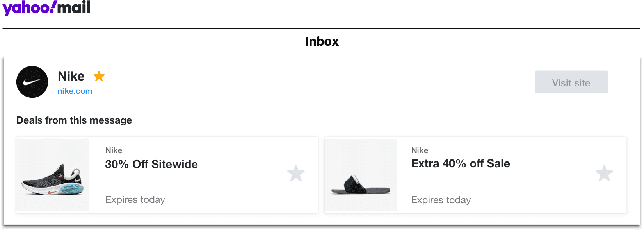Click the Visit site button
The image size is (644, 231).
coord(571,82)
